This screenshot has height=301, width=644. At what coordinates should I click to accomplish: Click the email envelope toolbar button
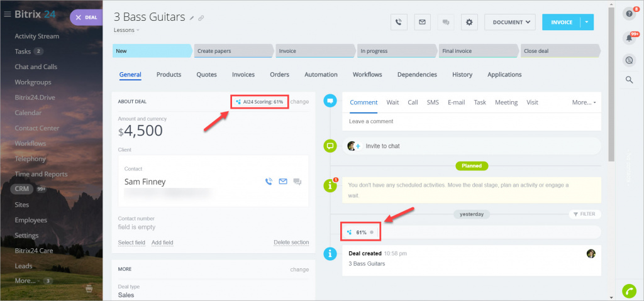click(x=422, y=22)
